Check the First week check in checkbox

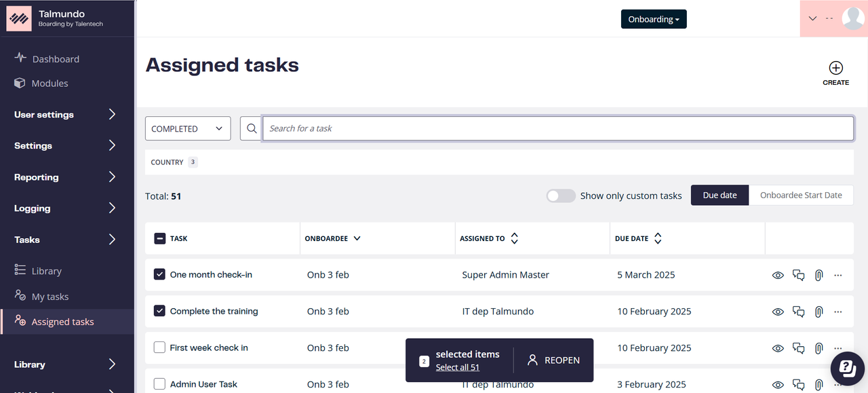[x=159, y=348]
